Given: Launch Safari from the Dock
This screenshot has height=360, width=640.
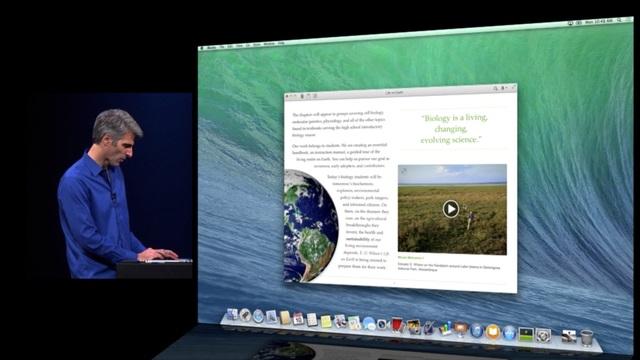Looking at the screenshot, I should pyautogui.click(x=258, y=316).
